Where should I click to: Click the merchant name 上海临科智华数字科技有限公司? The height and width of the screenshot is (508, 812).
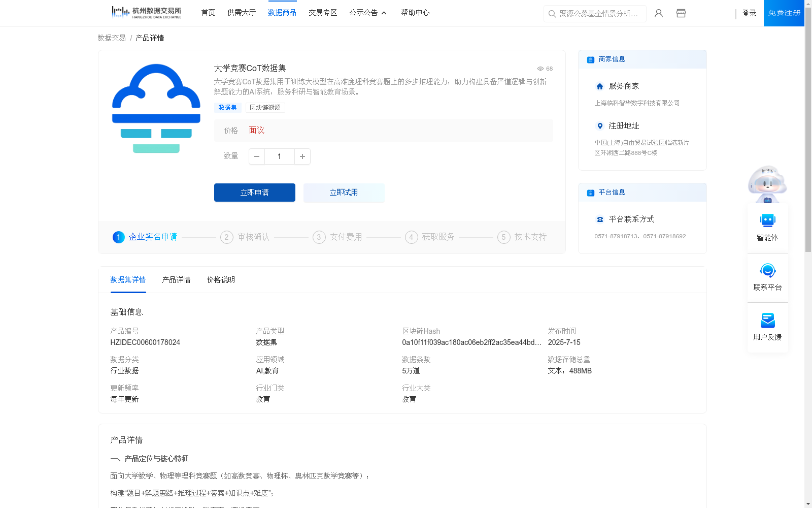(637, 103)
